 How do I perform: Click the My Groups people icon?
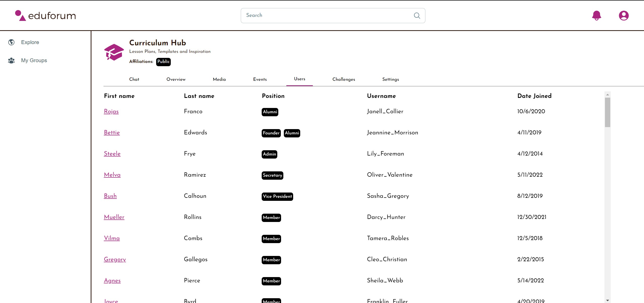click(x=11, y=61)
